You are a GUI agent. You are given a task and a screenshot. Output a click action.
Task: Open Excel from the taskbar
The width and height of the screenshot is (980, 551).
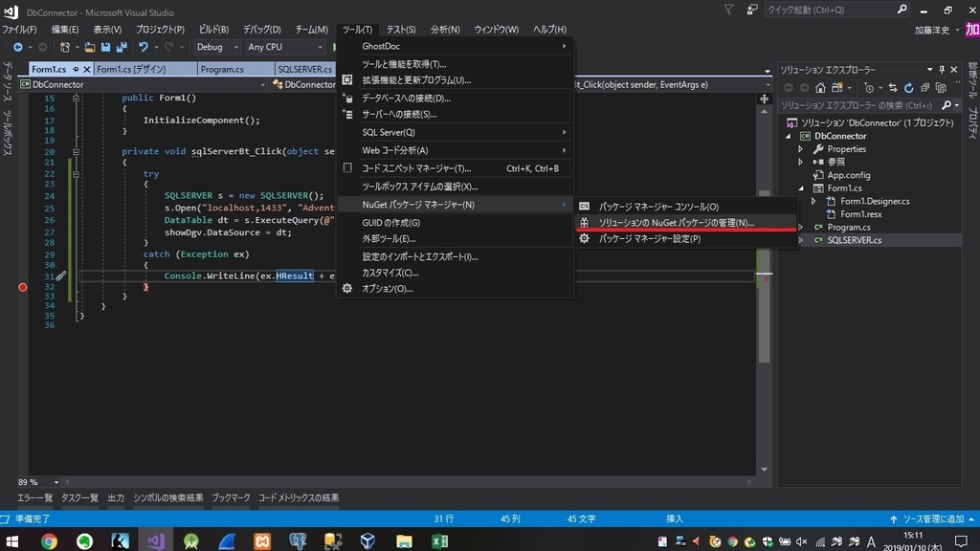pyautogui.click(x=440, y=541)
